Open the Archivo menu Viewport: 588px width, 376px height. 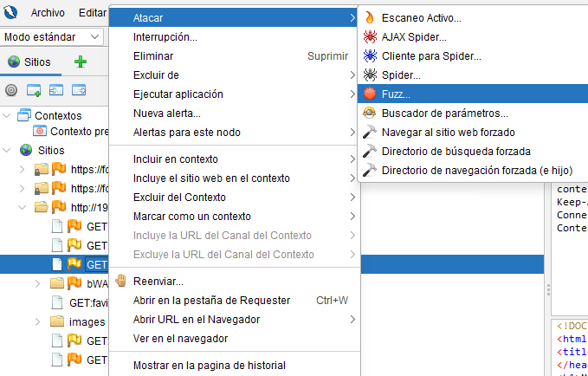[48, 13]
